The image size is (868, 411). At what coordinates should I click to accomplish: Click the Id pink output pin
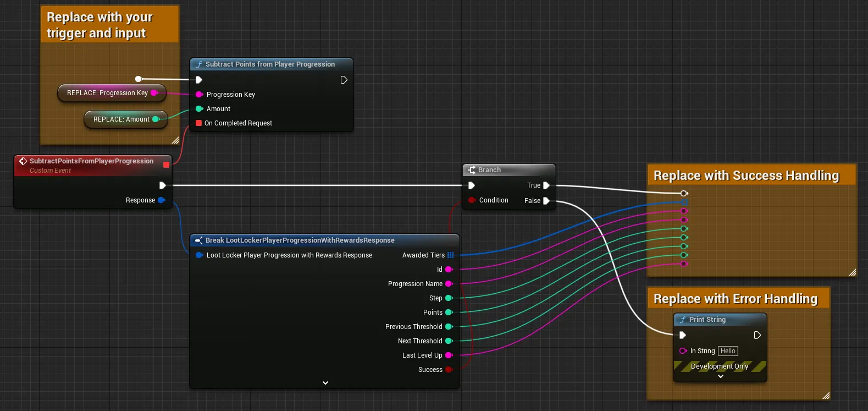coord(449,270)
